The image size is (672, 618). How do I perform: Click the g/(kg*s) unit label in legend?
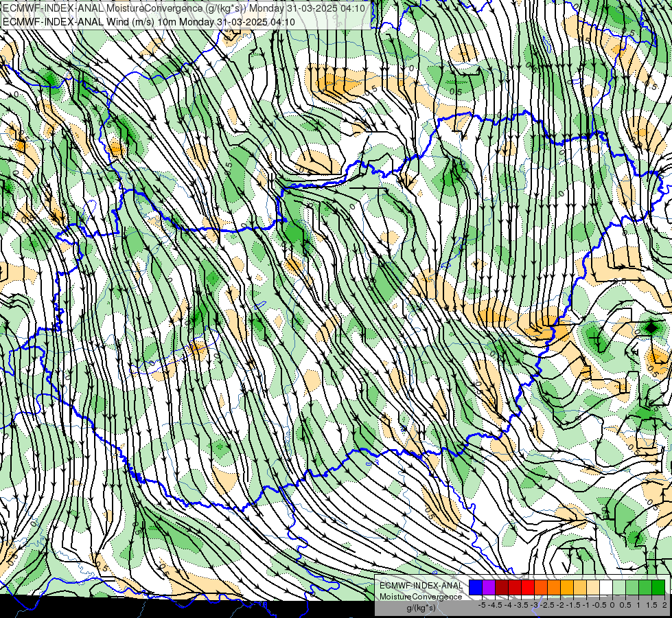coord(421,608)
